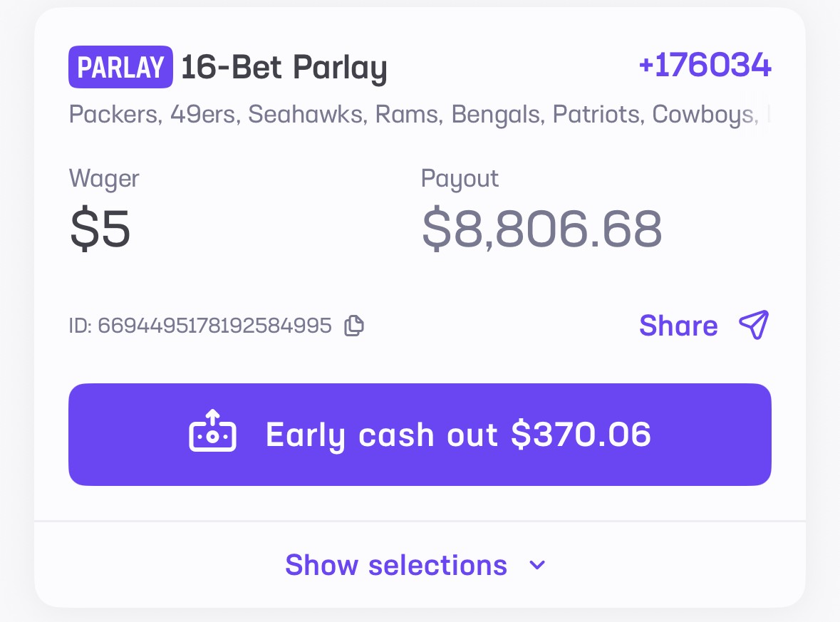
Task: Open the 16-Bet Parlay title
Action: [284, 68]
